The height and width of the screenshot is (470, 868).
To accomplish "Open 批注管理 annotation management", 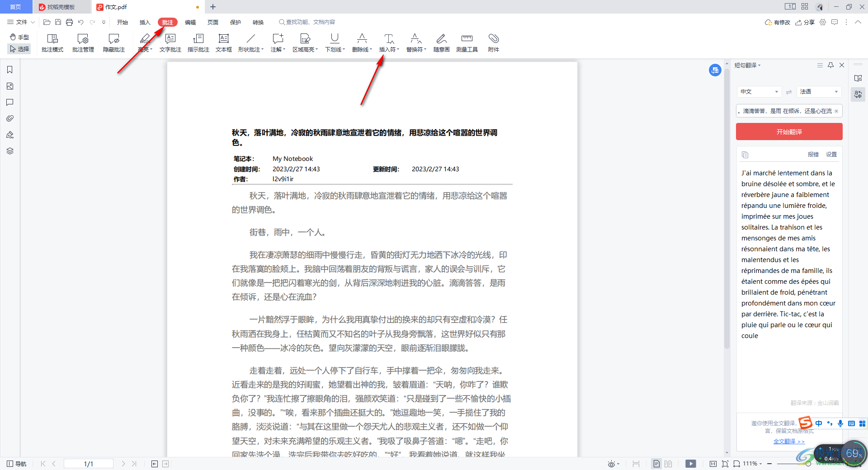I will [83, 43].
